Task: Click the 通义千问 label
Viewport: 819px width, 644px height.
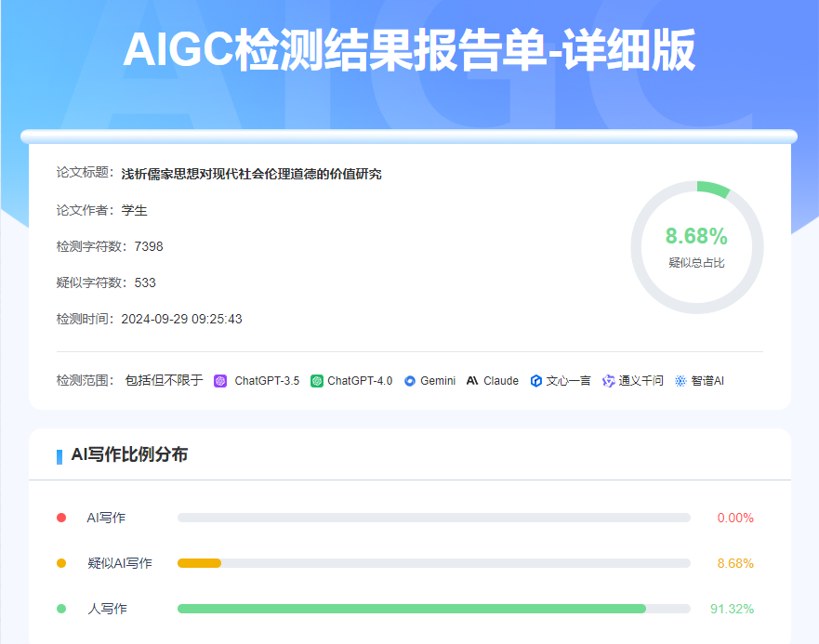Action: (x=641, y=381)
